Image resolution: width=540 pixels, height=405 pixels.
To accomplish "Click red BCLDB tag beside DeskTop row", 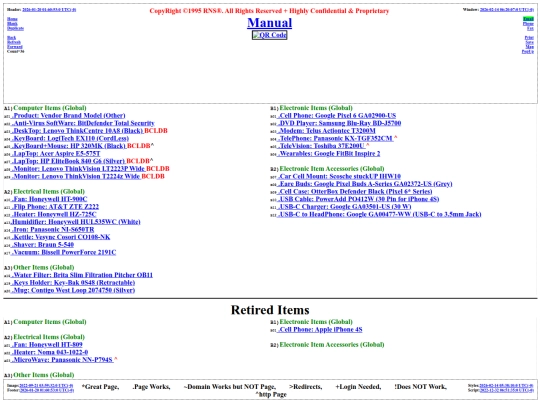I will 156,131.
